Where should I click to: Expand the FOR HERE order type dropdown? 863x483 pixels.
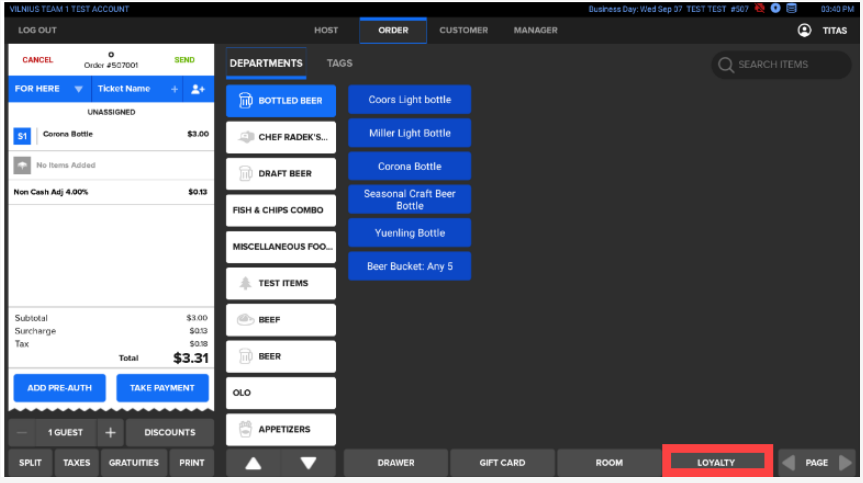click(x=50, y=89)
